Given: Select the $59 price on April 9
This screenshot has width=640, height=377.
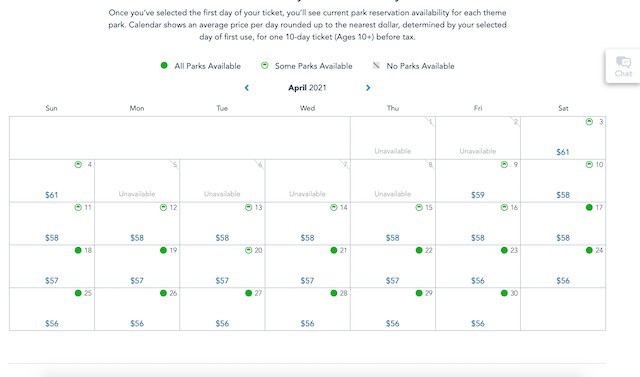Looking at the screenshot, I should click(x=478, y=195).
